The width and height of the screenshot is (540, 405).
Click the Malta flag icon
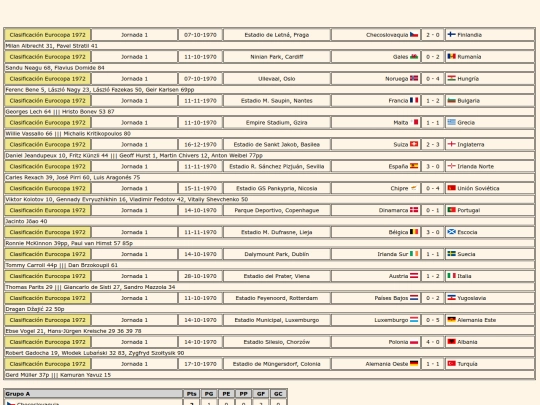414,122
